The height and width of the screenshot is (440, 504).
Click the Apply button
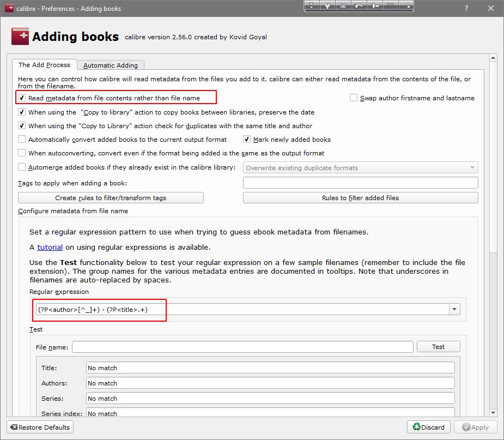pos(475,427)
